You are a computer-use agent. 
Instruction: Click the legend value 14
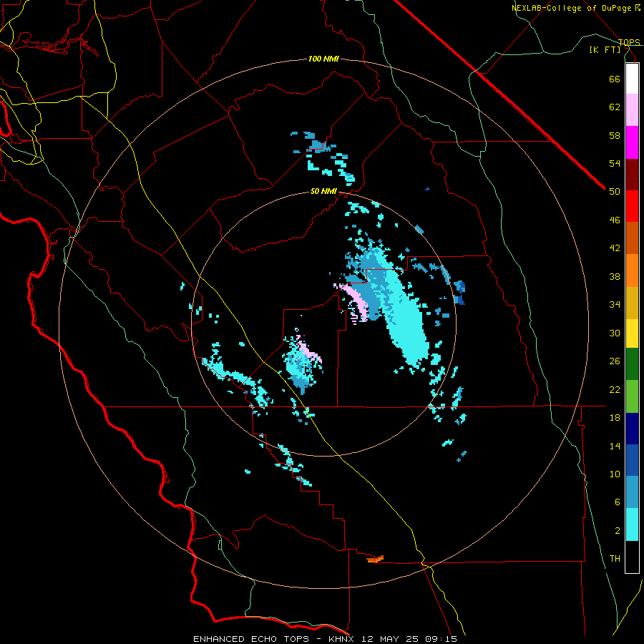coord(615,446)
